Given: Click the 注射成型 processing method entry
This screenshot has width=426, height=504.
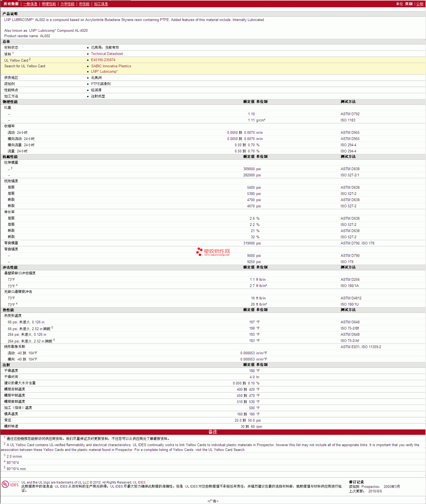Looking at the screenshot, I should point(98,96).
